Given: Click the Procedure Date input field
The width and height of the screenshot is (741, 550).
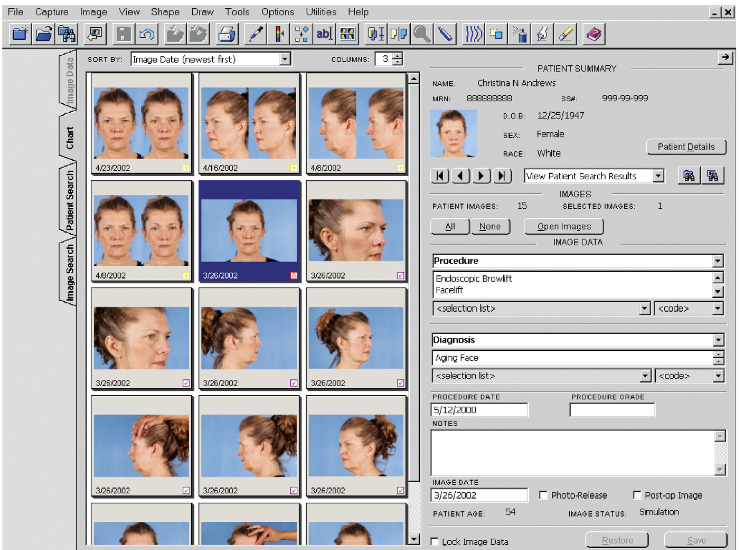Looking at the screenshot, I should coord(480,410).
